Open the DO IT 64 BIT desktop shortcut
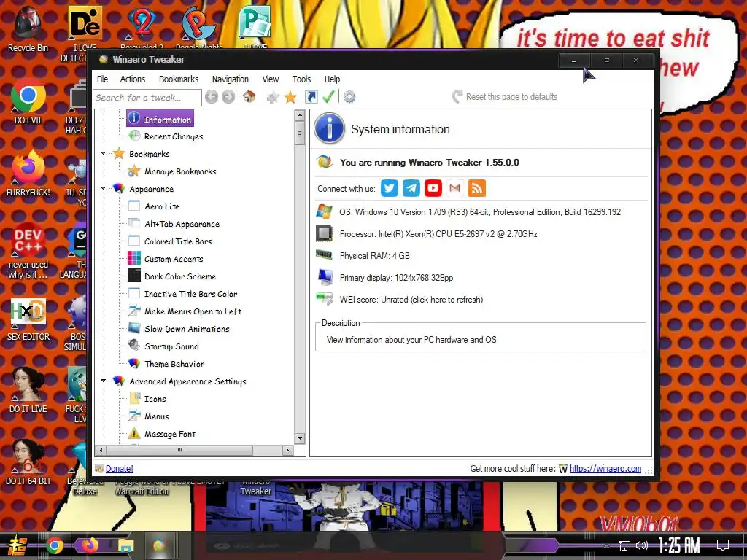 click(x=28, y=463)
